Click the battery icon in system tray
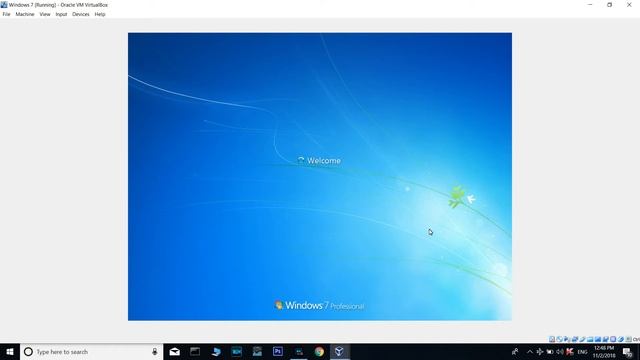This screenshot has height=360, width=640. click(x=550, y=351)
